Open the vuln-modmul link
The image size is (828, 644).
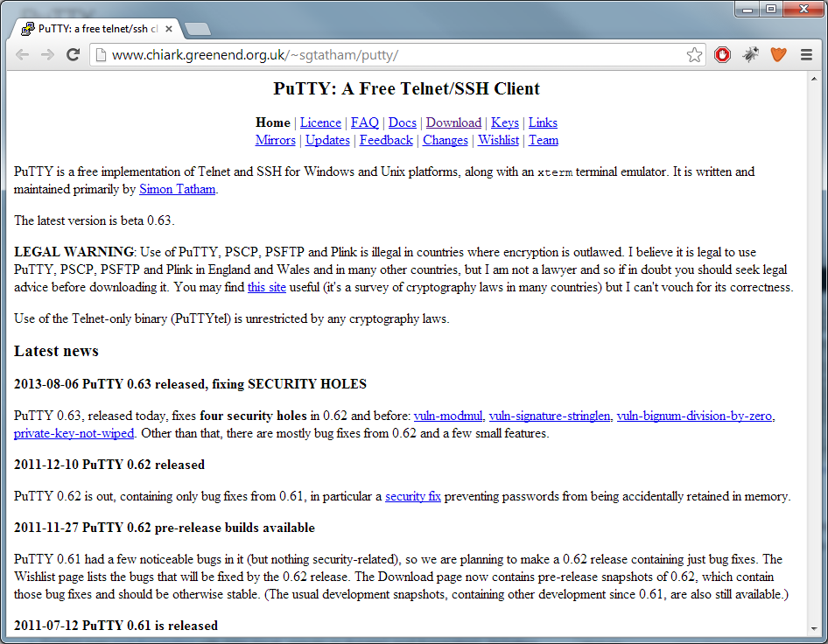(448, 416)
